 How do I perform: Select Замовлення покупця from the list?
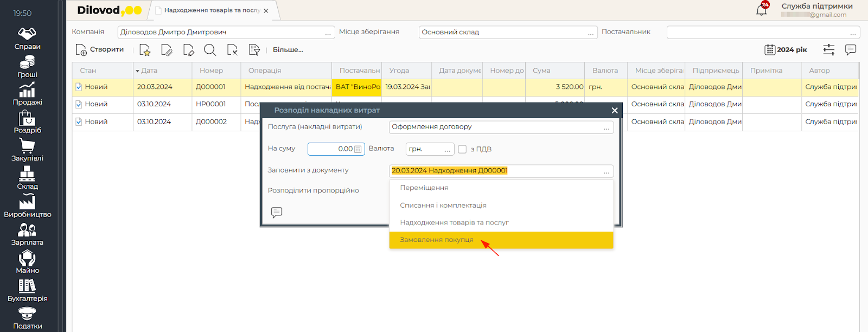pos(437,240)
